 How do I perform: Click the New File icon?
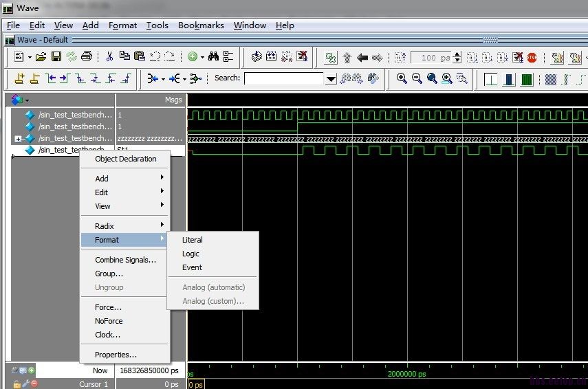coord(19,56)
